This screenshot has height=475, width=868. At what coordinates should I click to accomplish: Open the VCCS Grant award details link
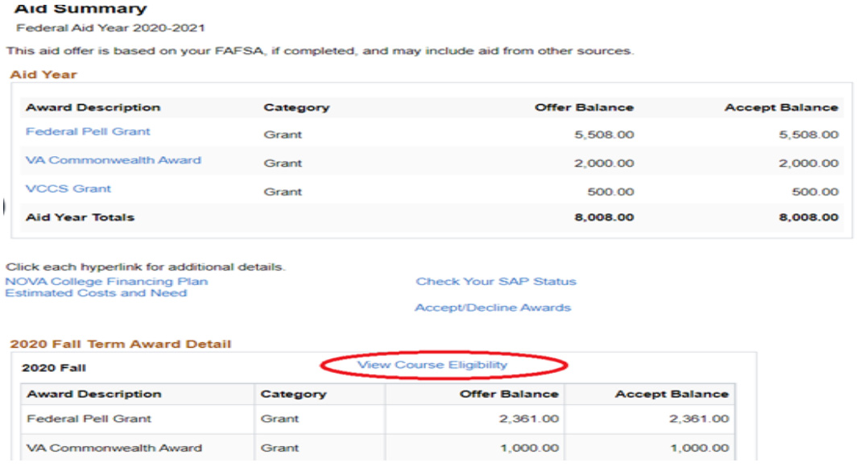click(x=68, y=189)
